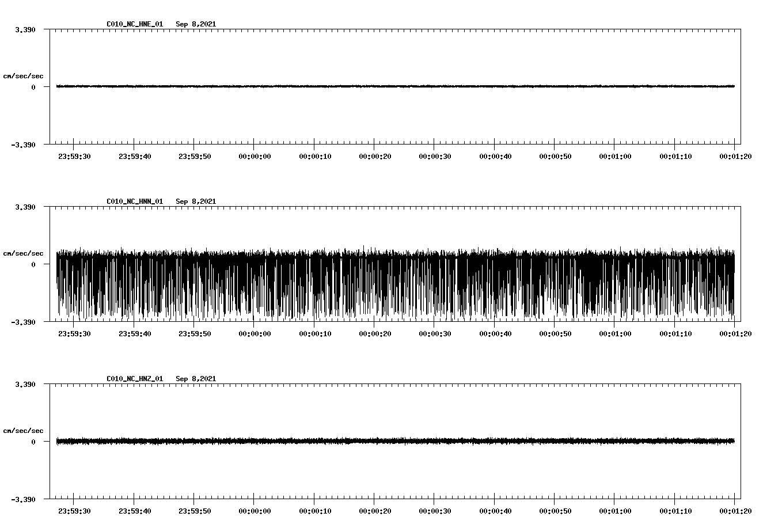
Task: Click the C010_NC_HNZ_01 plot title
Action: 135,379
